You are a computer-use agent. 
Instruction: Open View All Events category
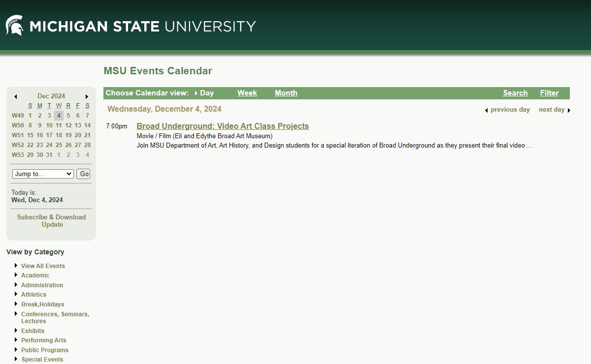pyautogui.click(x=43, y=266)
